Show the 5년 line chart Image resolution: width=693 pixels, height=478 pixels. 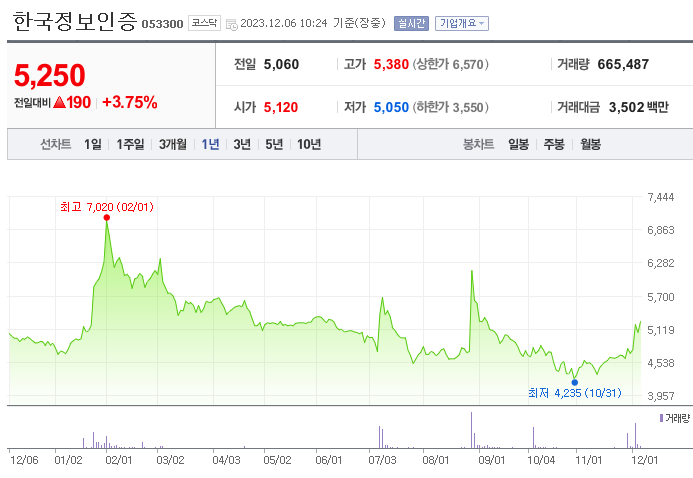click(274, 144)
